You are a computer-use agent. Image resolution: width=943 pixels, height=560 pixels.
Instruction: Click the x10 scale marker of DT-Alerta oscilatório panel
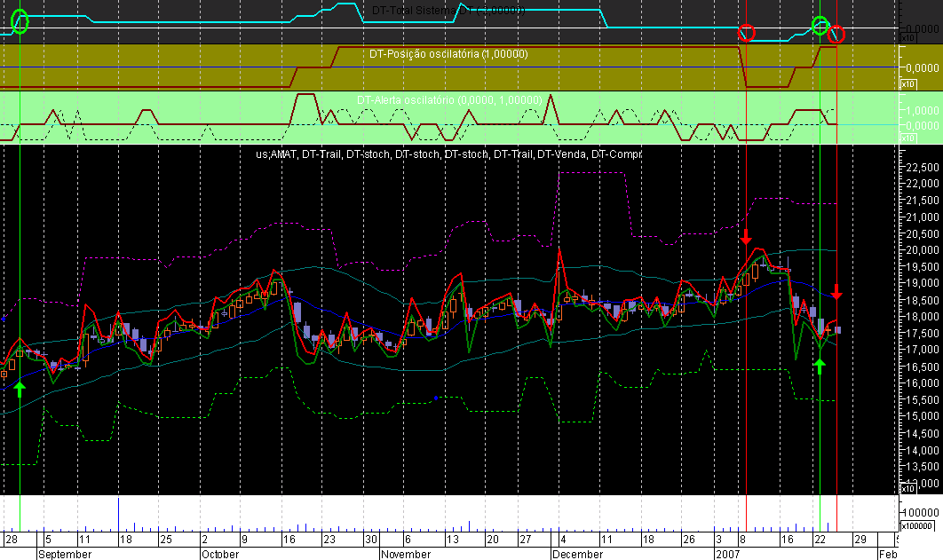[908, 138]
